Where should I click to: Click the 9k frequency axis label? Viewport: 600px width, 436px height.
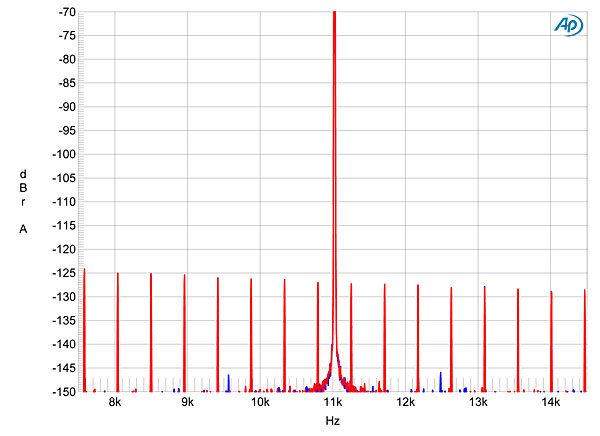point(188,402)
